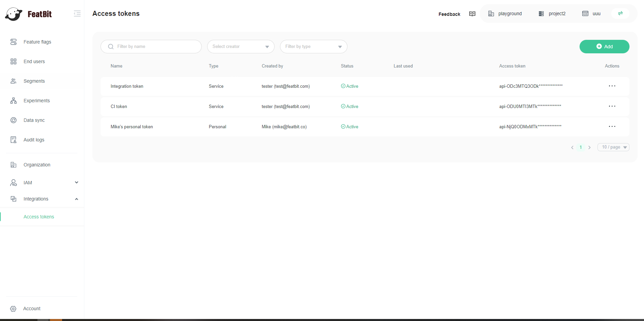This screenshot has width=644, height=321.
Task: Click the Feedback link
Action: point(449,14)
